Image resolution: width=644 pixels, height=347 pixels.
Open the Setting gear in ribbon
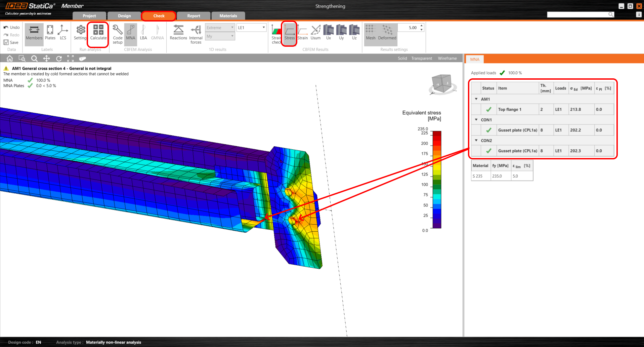point(80,33)
